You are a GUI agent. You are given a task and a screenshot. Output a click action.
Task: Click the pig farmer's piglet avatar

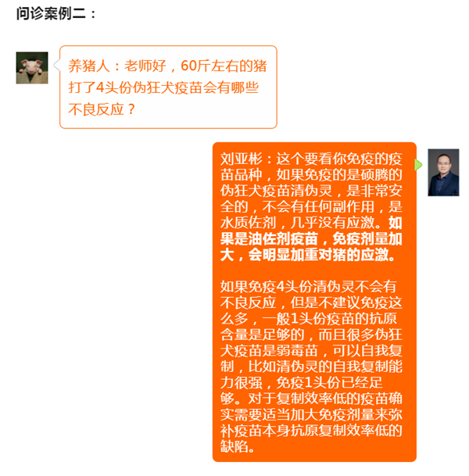(32, 68)
